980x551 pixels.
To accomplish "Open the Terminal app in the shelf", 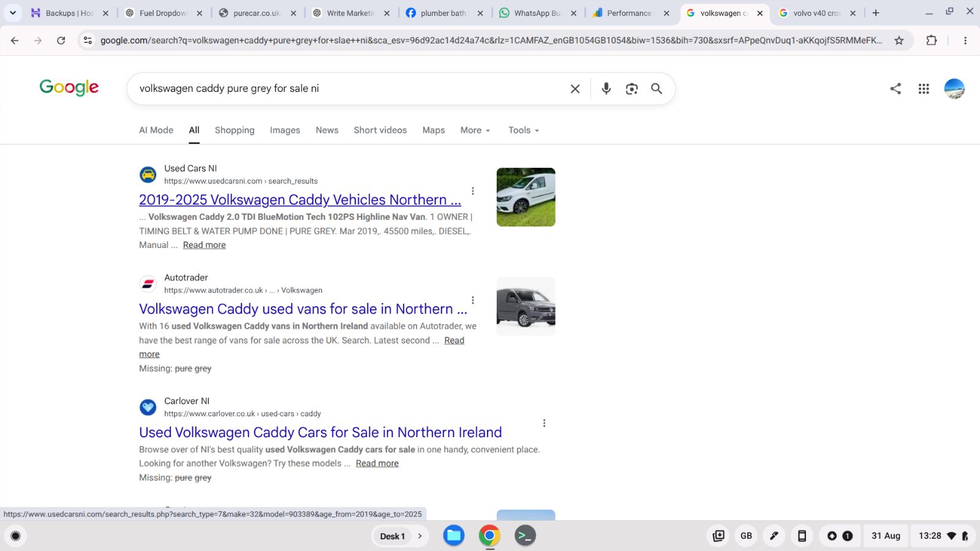I will (x=525, y=536).
